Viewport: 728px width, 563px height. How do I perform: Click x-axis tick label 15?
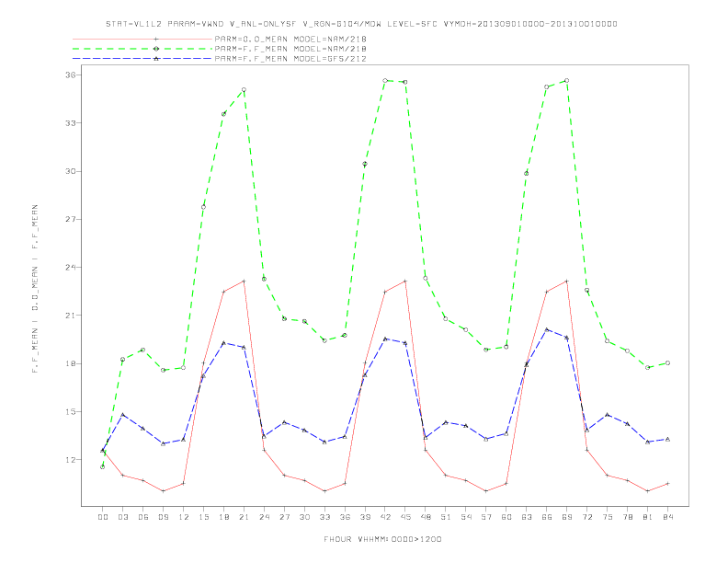(203, 517)
